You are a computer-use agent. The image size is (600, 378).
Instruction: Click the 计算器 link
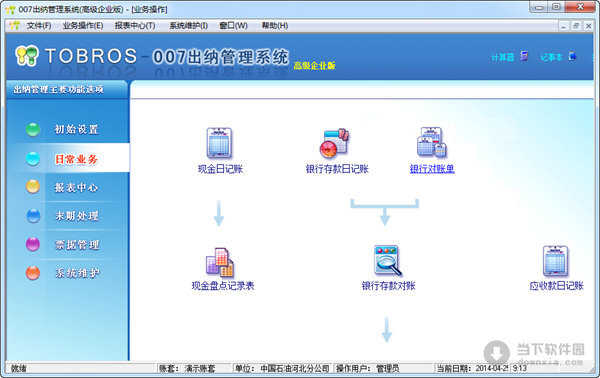pos(503,57)
